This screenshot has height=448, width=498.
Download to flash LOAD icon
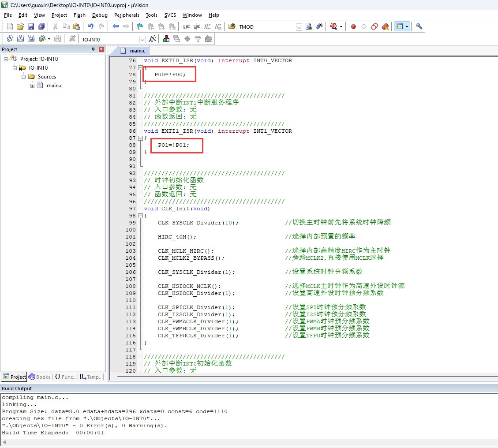[72, 39]
